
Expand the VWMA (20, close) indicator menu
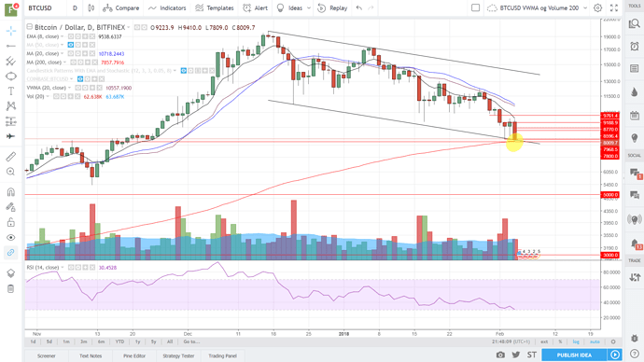(x=69, y=88)
